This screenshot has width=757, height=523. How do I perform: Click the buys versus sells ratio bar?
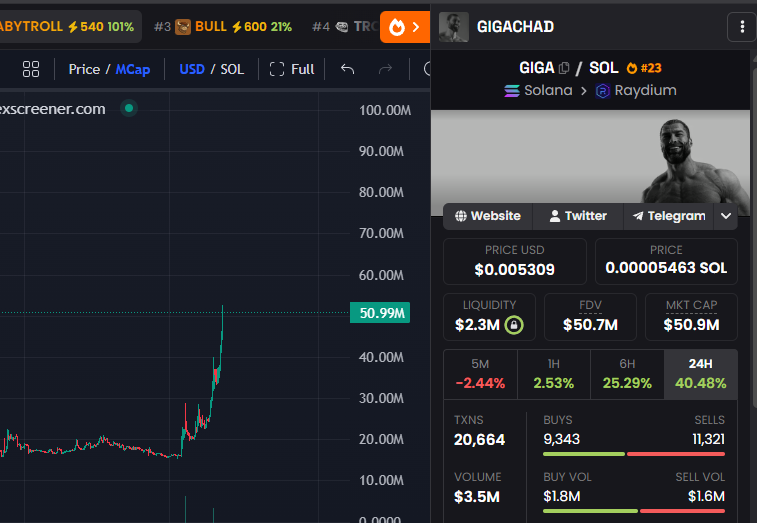[x=634, y=454]
